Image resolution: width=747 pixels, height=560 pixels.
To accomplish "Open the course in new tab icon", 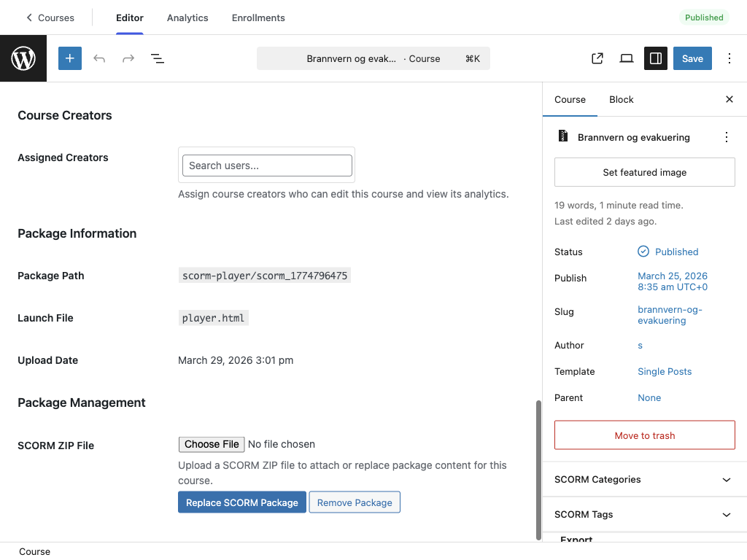I will coord(597,58).
